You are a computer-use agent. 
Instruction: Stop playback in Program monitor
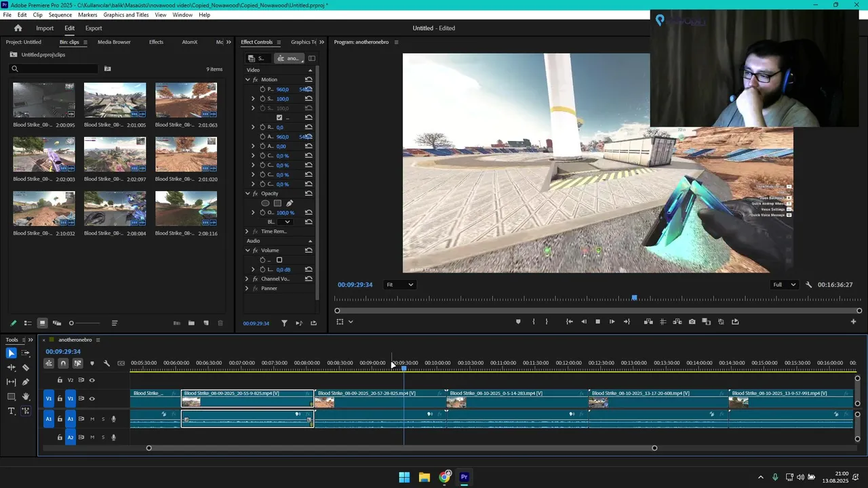(597, 322)
